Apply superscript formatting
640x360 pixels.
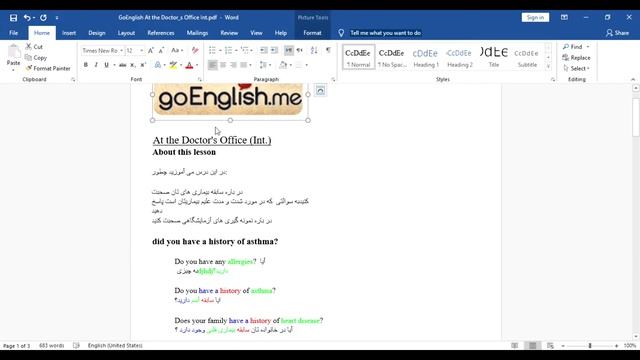143,65
